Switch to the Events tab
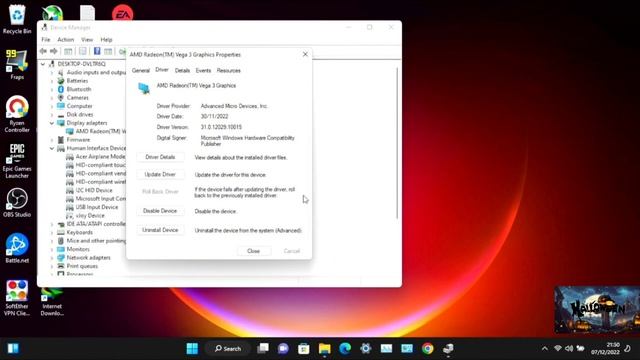 [x=203, y=71]
